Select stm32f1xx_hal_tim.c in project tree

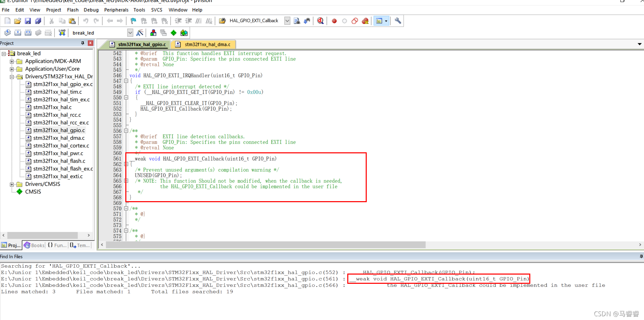point(57,92)
